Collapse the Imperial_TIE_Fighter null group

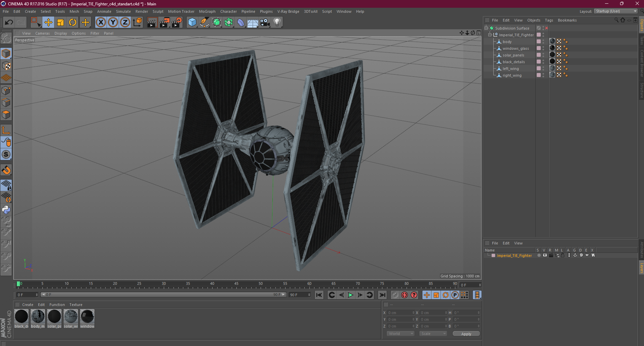(490, 35)
